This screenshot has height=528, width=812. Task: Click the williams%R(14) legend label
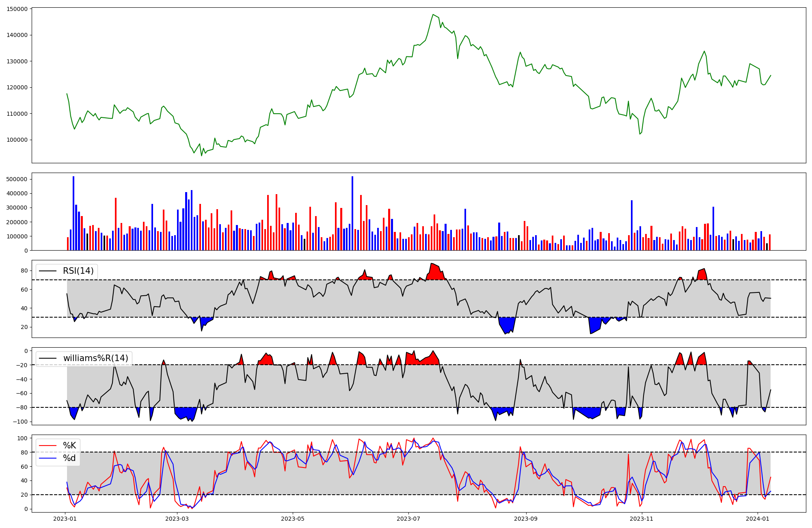click(x=95, y=358)
